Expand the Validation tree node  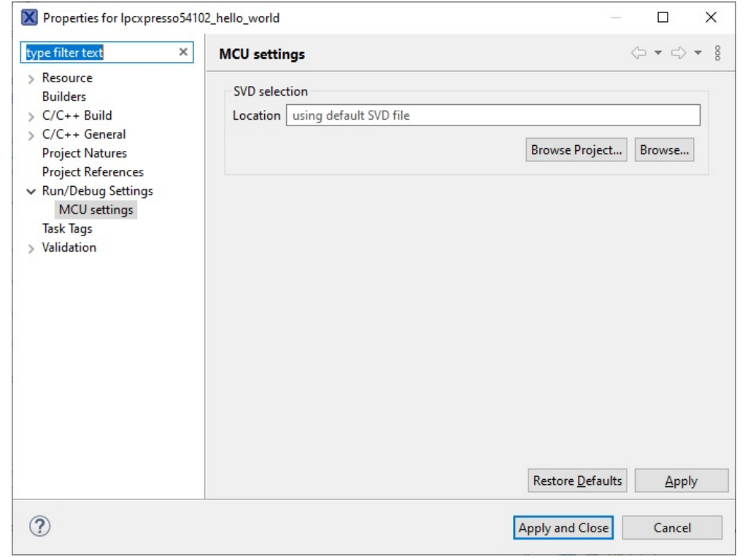tap(31, 247)
